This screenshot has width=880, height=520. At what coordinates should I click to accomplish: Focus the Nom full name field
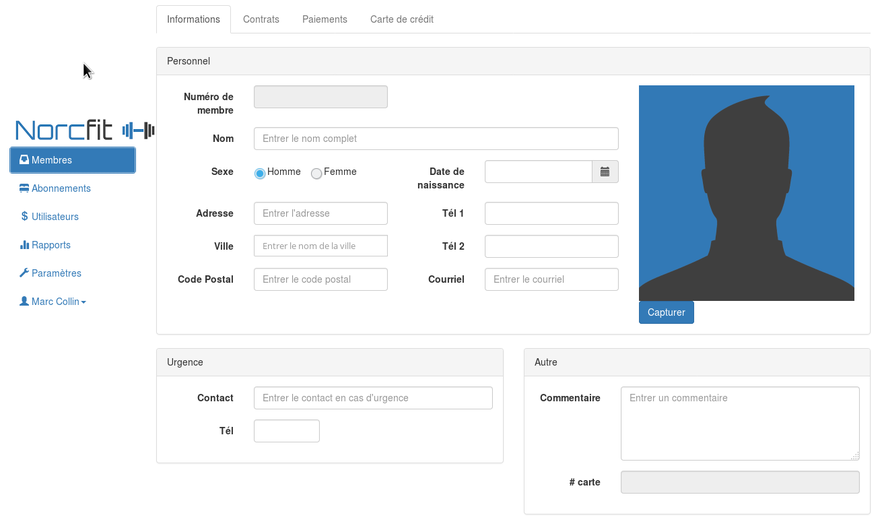tap(436, 139)
